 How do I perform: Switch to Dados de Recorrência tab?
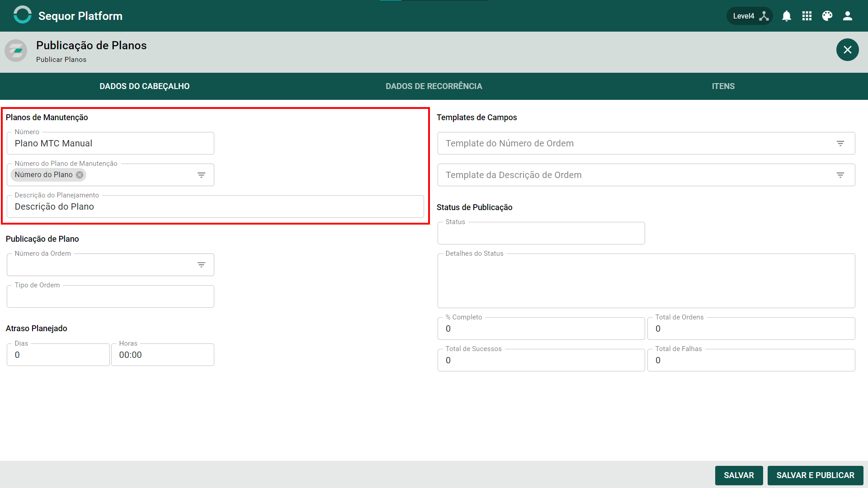click(434, 86)
